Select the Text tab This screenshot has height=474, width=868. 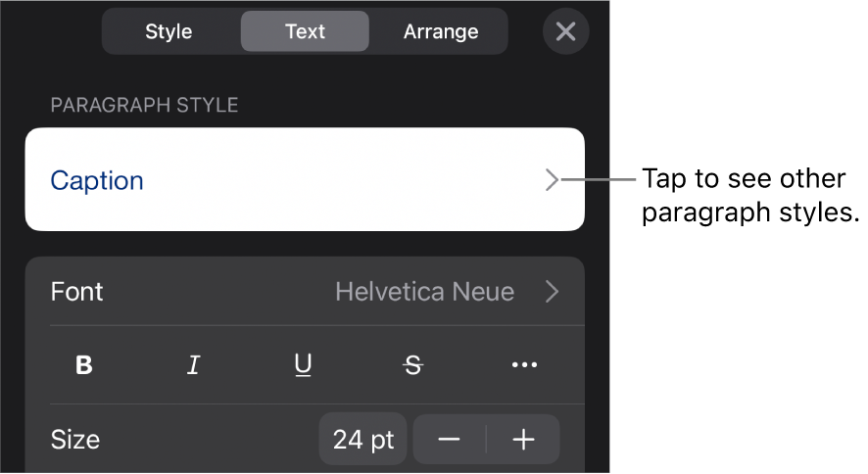[x=305, y=31]
